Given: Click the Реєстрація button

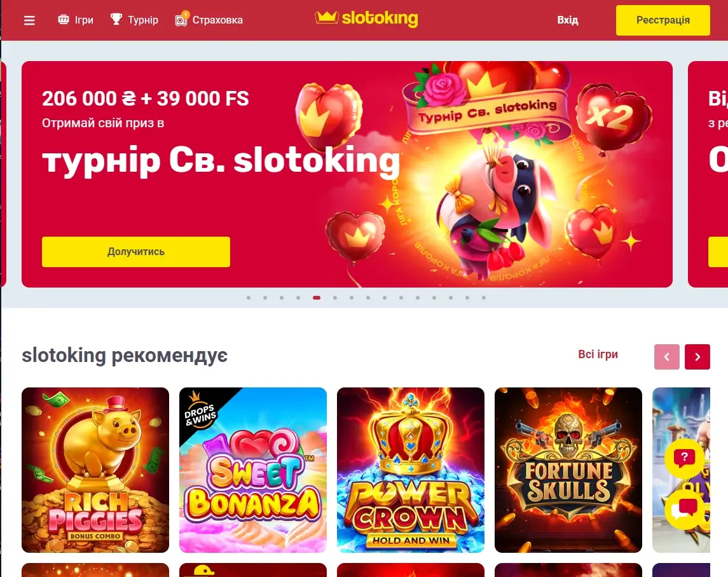Looking at the screenshot, I should click(x=663, y=20).
